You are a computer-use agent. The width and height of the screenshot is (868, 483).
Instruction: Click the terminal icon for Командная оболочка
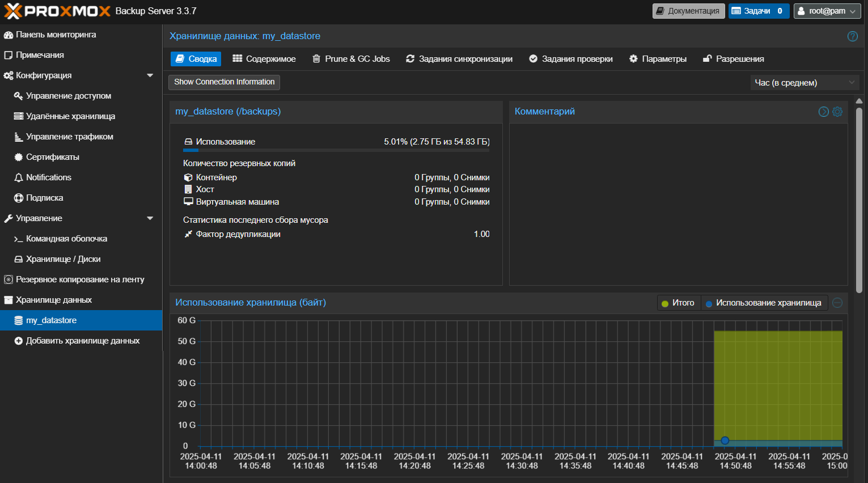click(19, 239)
